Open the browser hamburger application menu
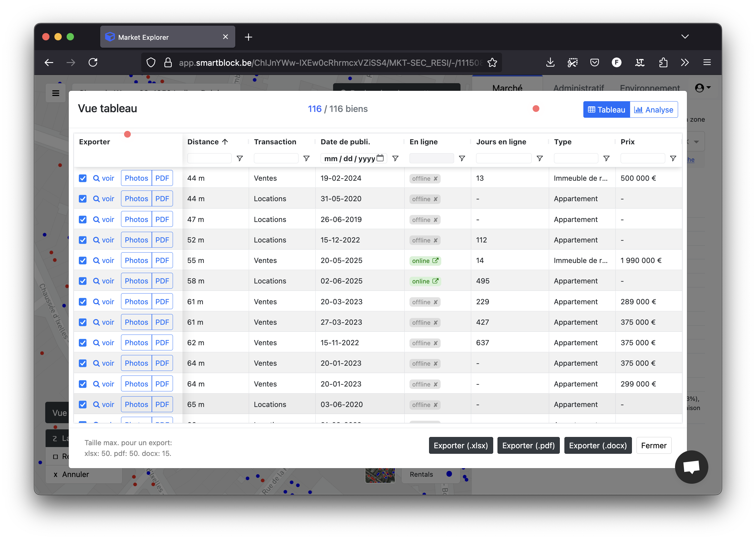Viewport: 756px width, 540px height. point(707,62)
